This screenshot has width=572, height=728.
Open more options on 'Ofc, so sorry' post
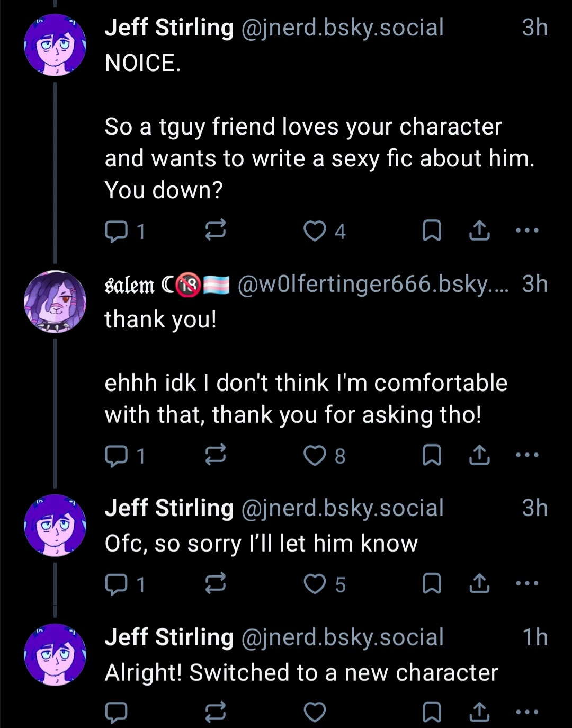click(528, 584)
